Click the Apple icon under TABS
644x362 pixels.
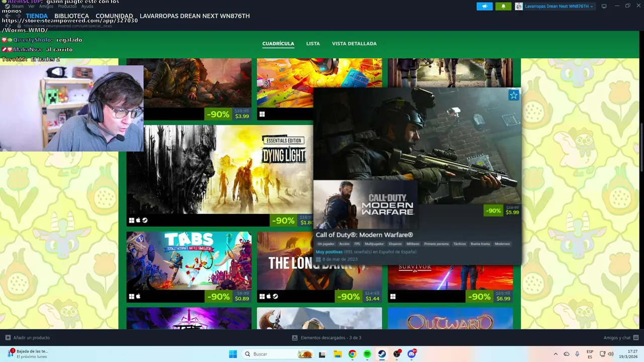[138, 297]
